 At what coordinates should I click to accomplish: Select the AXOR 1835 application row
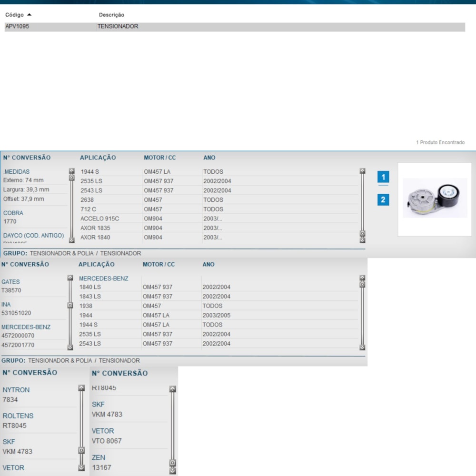218,228
